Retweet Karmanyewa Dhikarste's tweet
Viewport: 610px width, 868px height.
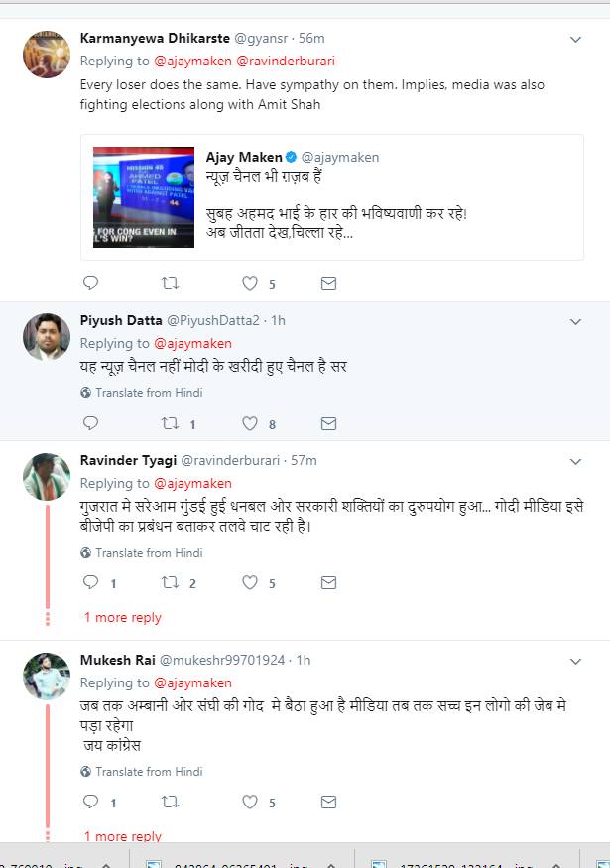click(170, 283)
